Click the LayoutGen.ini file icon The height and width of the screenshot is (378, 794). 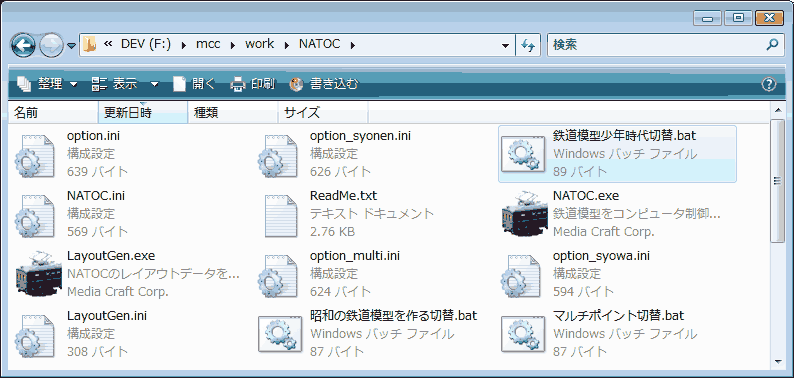[34, 336]
